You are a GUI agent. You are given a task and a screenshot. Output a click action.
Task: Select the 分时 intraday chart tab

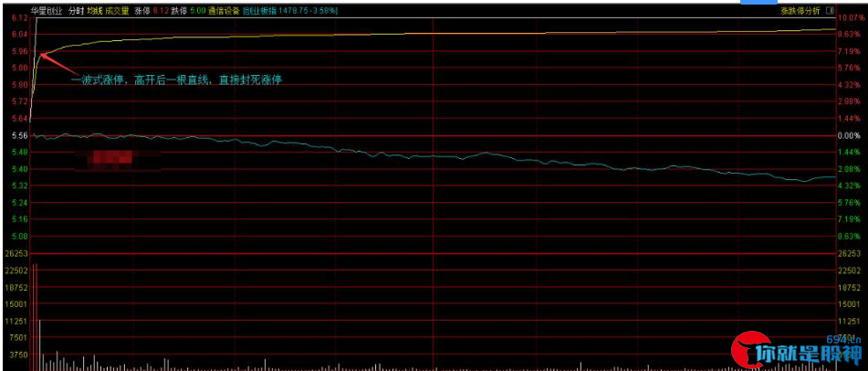point(75,11)
